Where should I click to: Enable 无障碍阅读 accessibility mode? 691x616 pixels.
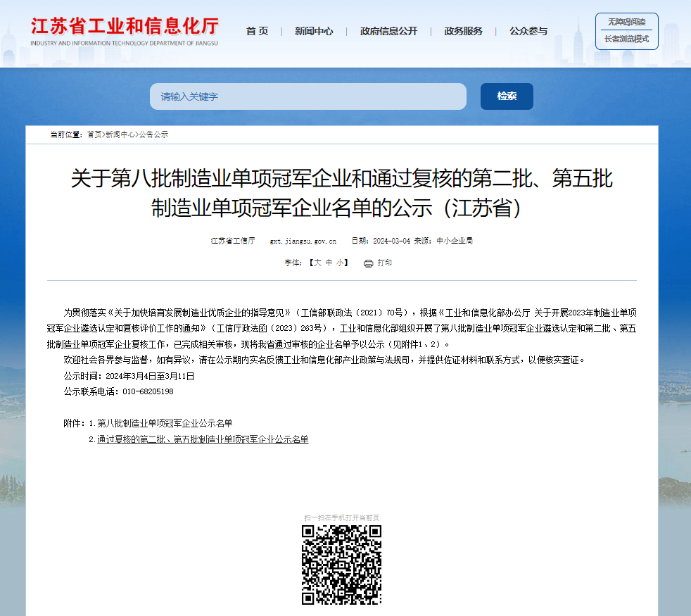point(626,22)
